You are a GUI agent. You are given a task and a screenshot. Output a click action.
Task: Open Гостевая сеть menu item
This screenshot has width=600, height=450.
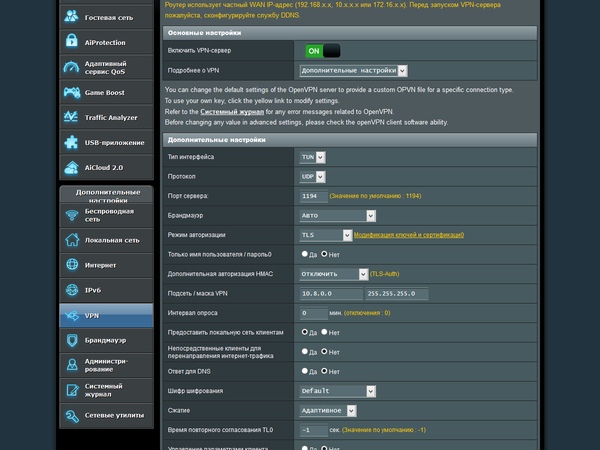(x=106, y=17)
